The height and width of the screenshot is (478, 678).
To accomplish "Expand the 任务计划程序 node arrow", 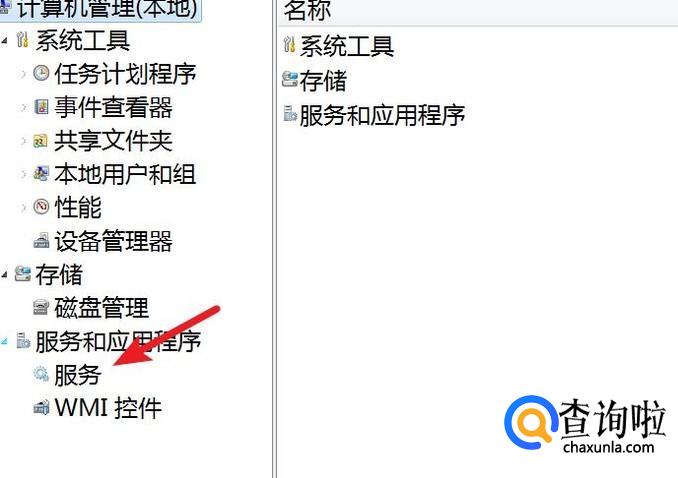I will coord(23,74).
